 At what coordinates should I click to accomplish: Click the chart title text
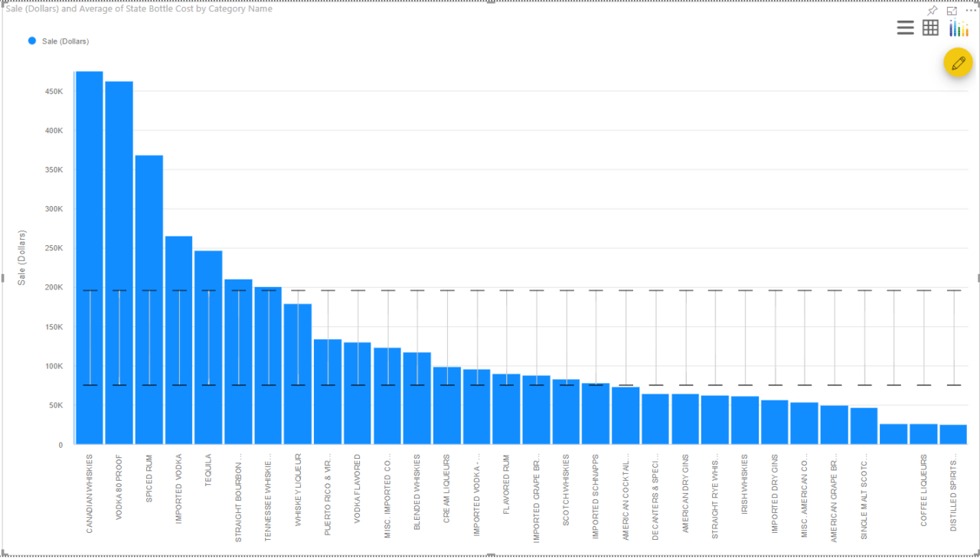tap(136, 8)
